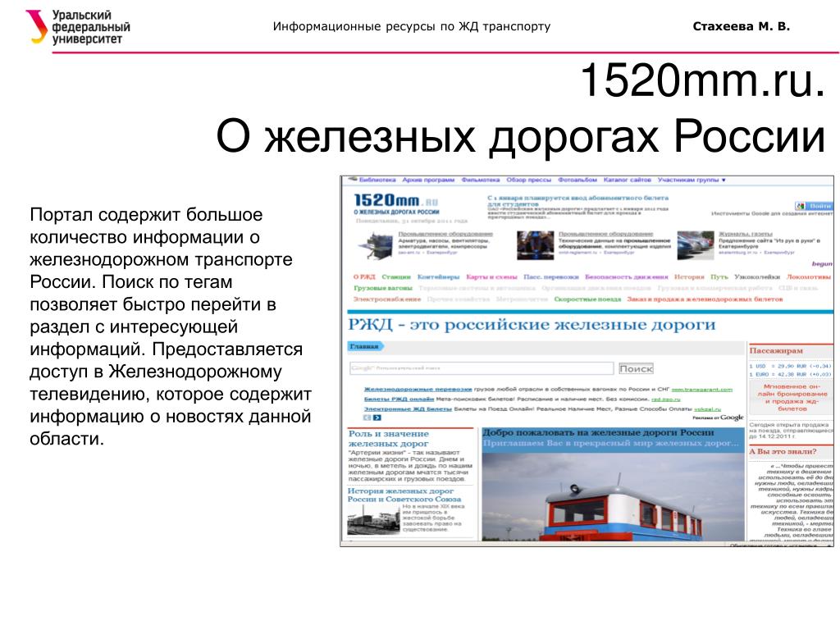Click the Ural Federal University logo
The width and height of the screenshot is (840, 630).
pyautogui.click(x=78, y=27)
